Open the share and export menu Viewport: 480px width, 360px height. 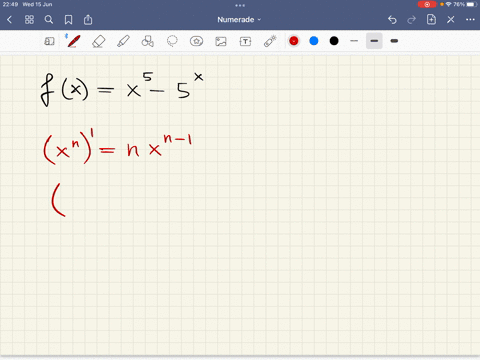[88, 19]
